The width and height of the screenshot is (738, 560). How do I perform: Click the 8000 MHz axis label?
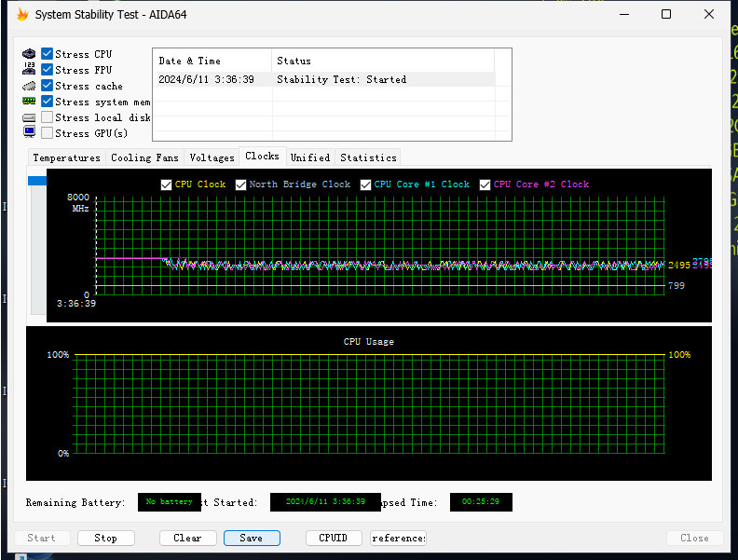pos(78,202)
